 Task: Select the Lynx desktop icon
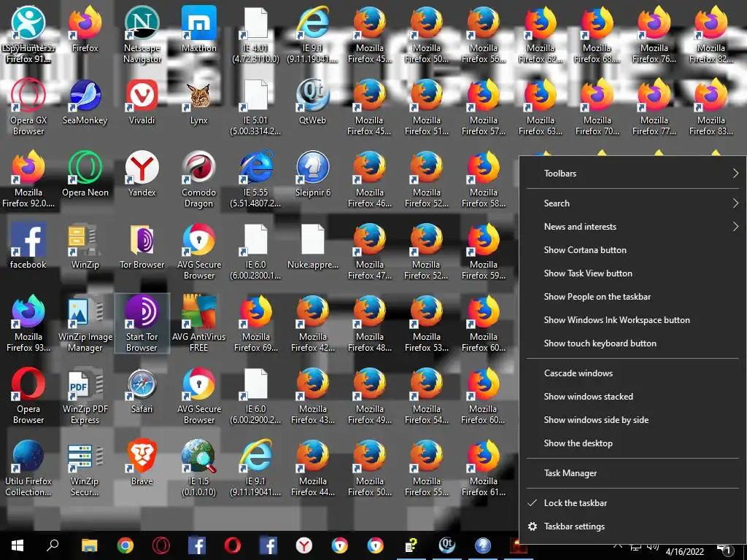point(198,102)
